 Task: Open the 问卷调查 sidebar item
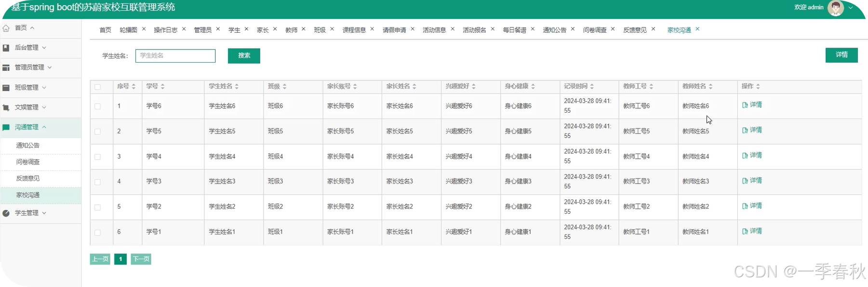coord(28,162)
